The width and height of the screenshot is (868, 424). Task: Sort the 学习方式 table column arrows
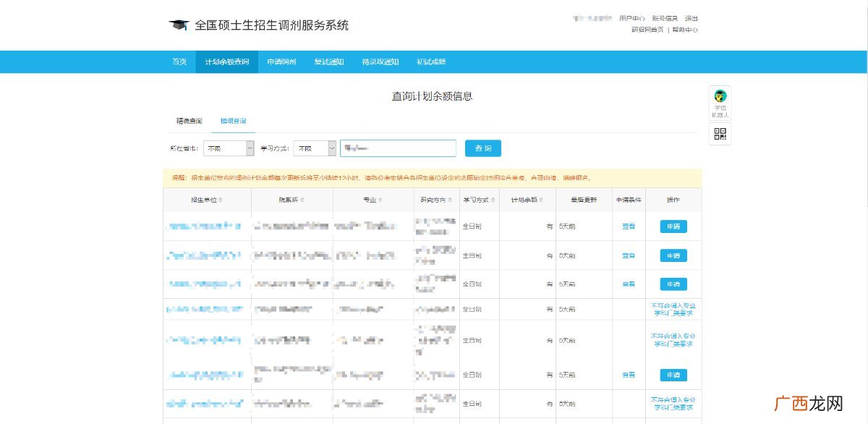click(x=493, y=200)
